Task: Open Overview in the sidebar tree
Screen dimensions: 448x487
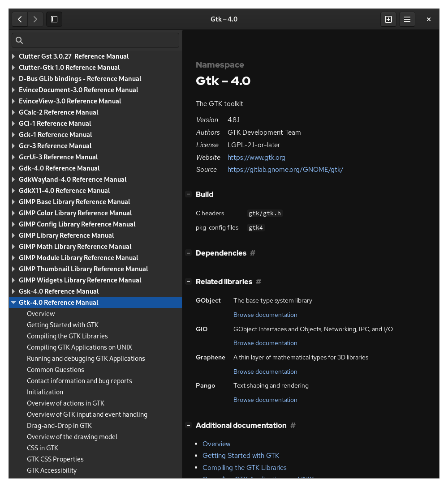Action: (95, 313)
